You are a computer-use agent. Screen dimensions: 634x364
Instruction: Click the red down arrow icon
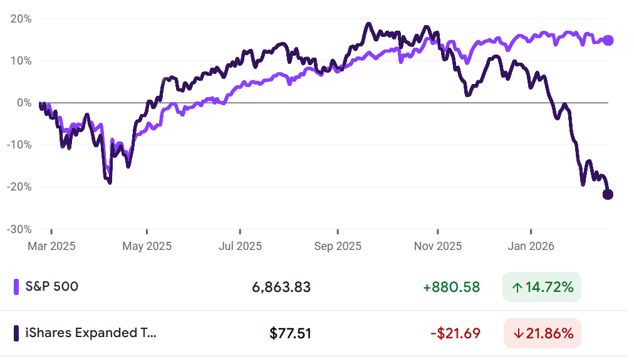tap(518, 334)
